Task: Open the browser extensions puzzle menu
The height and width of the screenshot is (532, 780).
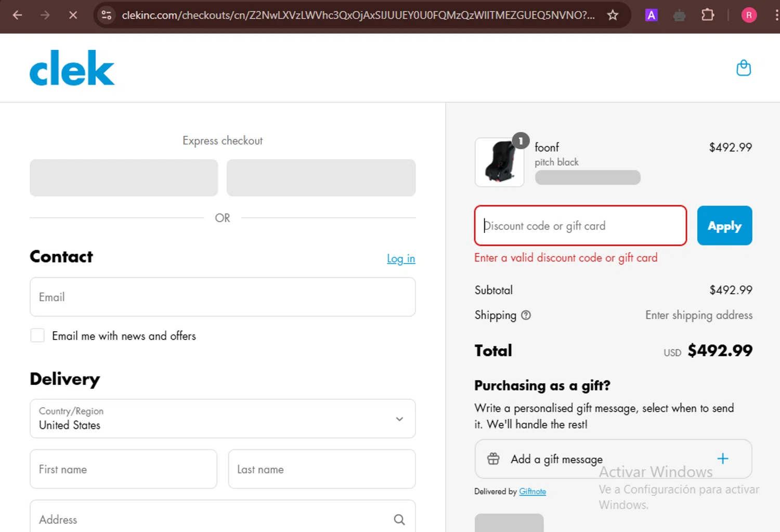Action: [708, 15]
